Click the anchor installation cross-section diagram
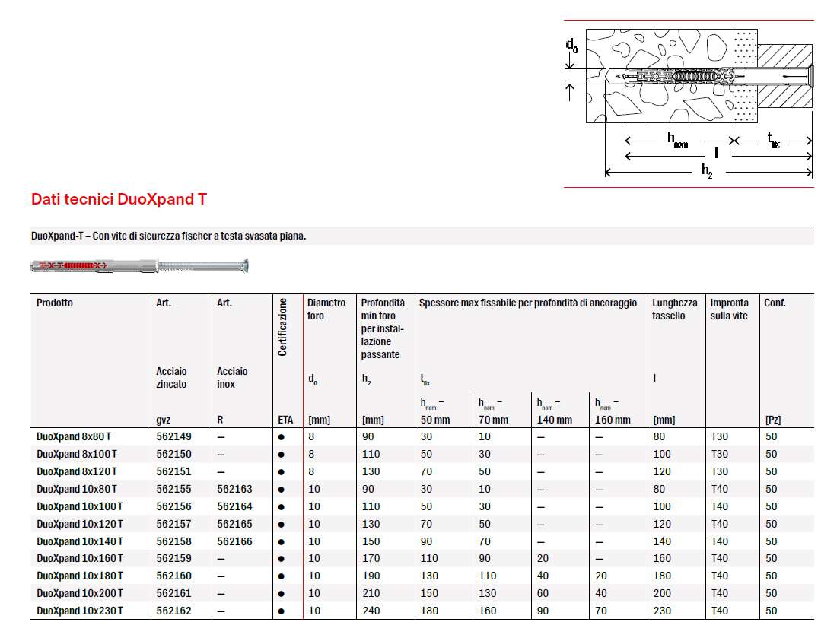Viewport: 837px width, 644px height. click(x=689, y=103)
